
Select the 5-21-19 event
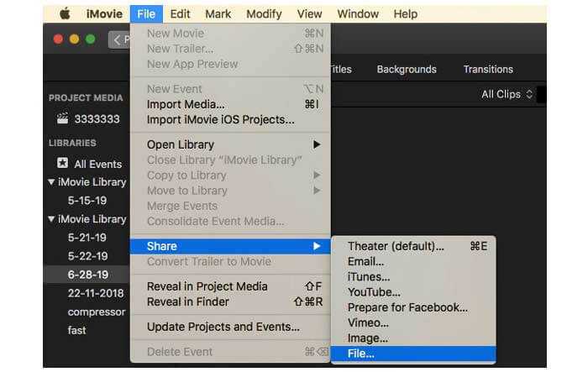(x=87, y=238)
